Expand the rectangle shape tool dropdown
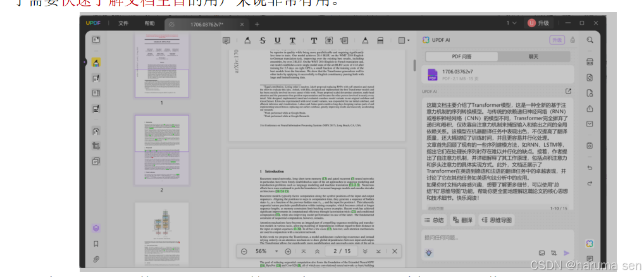The width and height of the screenshot is (644, 277). [x=408, y=40]
